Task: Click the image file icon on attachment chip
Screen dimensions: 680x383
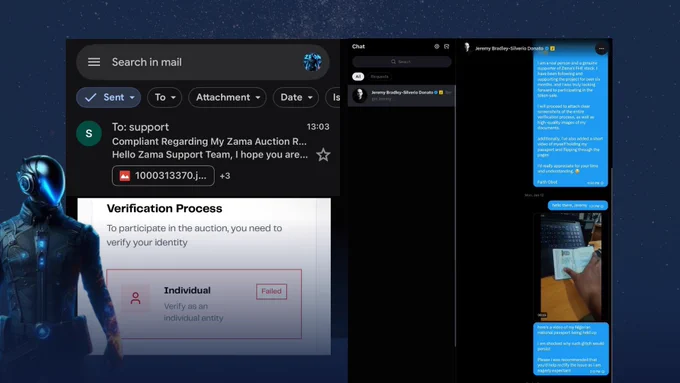Action: pyautogui.click(x=125, y=176)
